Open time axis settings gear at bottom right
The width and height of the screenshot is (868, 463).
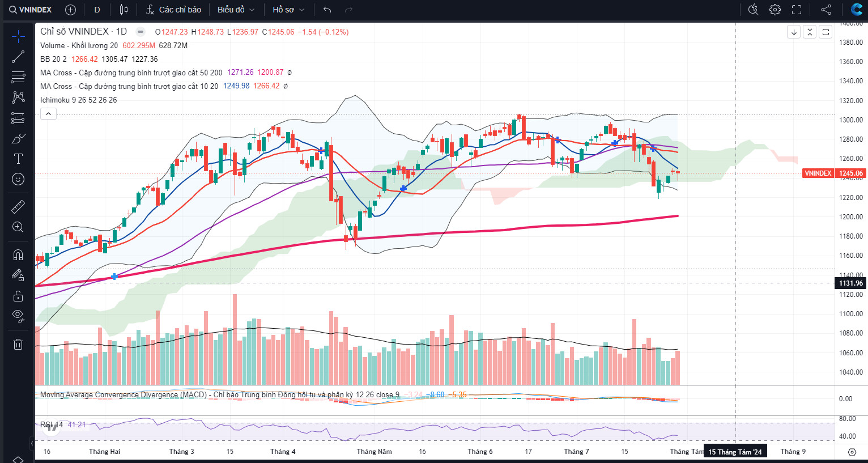(x=852, y=452)
